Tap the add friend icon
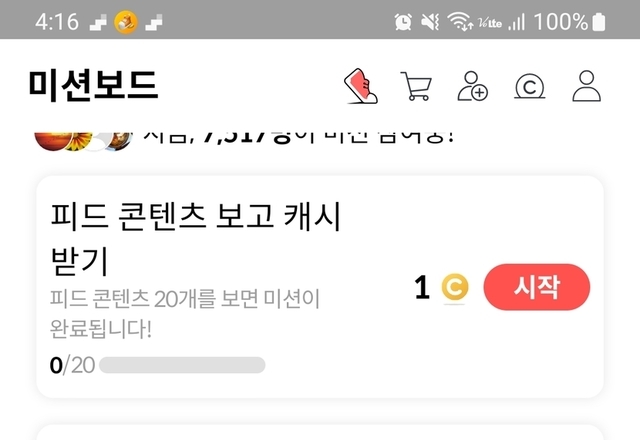Screen dimensions: 640x440 click(472, 86)
